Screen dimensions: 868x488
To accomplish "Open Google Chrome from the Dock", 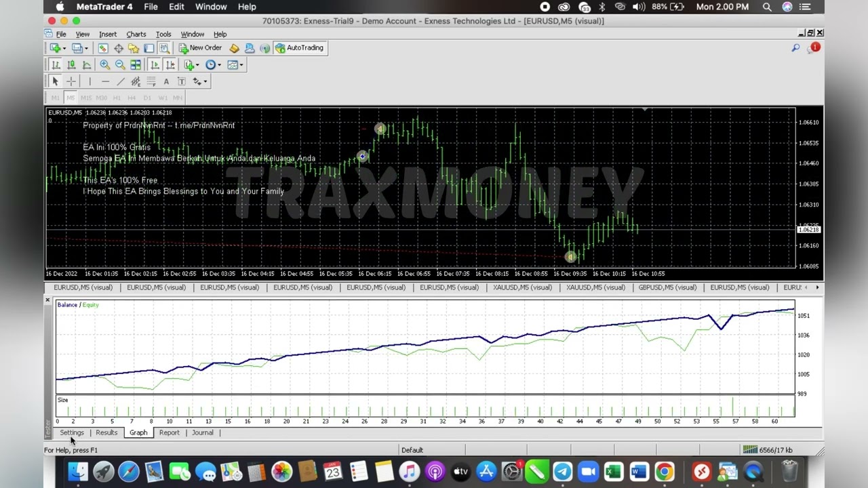I will (x=665, y=471).
